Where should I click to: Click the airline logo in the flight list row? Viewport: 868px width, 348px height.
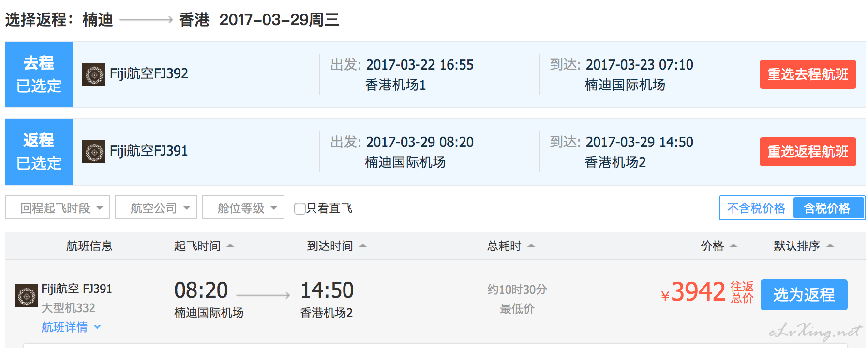pyautogui.click(x=26, y=296)
